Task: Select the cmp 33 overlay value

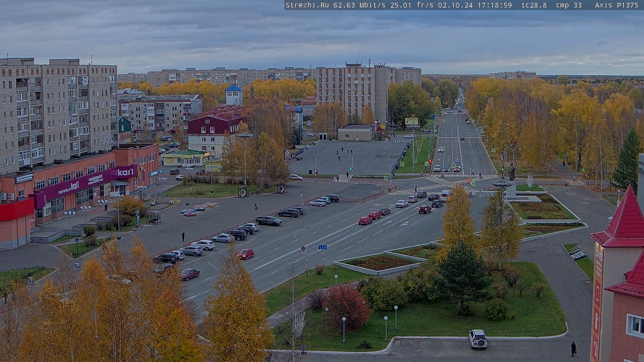Action: pyautogui.click(x=568, y=5)
